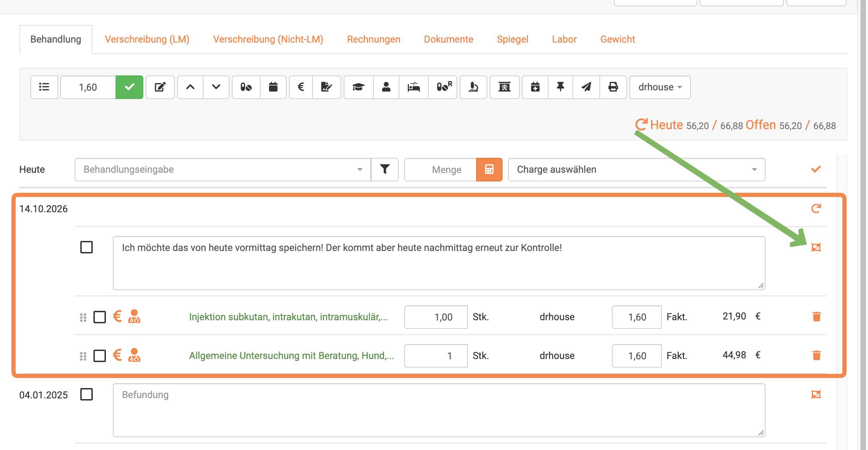Screen dimensions: 868x450
Task: Click the chevron-up toolbar button
Action: pyautogui.click(x=190, y=87)
